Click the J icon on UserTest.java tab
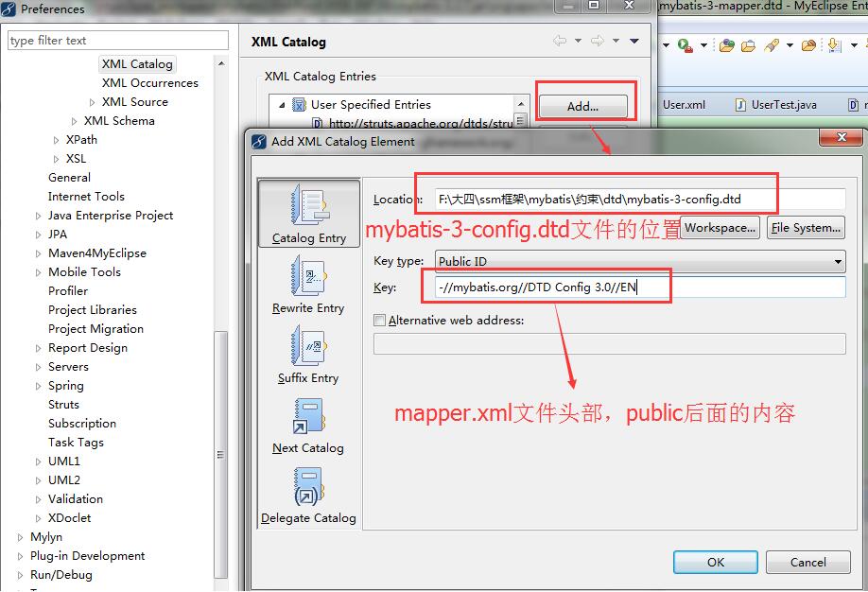This screenshot has width=868, height=592. coord(740,105)
